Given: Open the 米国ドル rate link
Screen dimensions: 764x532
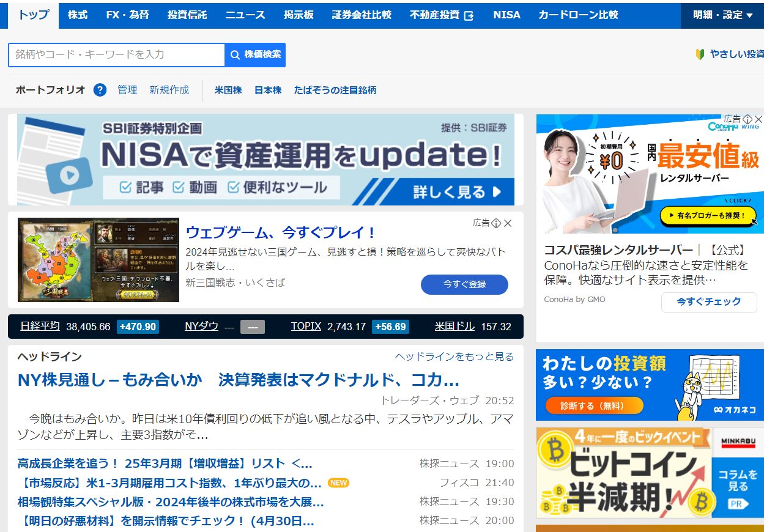Looking at the screenshot, I should (x=454, y=326).
